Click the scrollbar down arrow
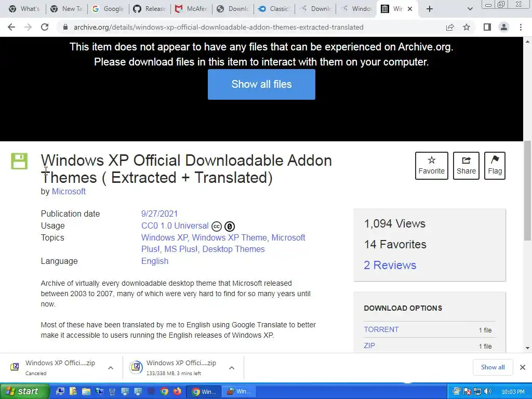Viewport: 532px width, 399px height. (527, 348)
